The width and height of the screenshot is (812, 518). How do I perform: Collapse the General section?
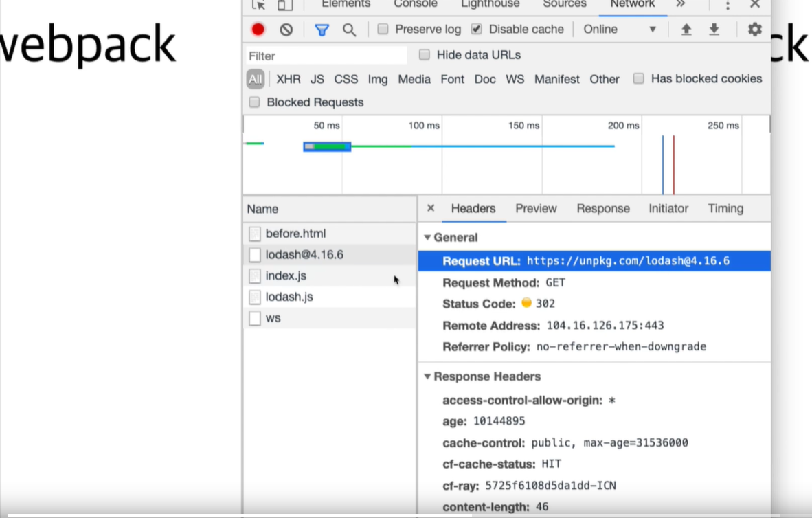point(427,238)
